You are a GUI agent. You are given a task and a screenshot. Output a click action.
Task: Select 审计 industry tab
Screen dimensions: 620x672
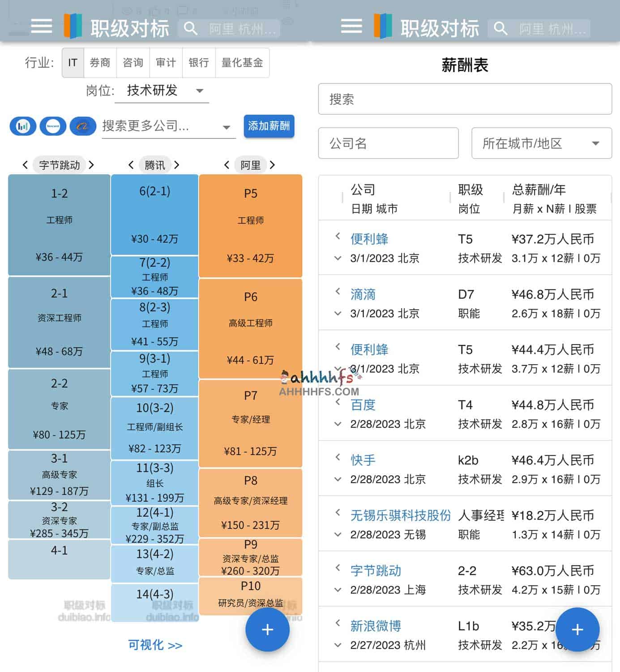pyautogui.click(x=166, y=63)
